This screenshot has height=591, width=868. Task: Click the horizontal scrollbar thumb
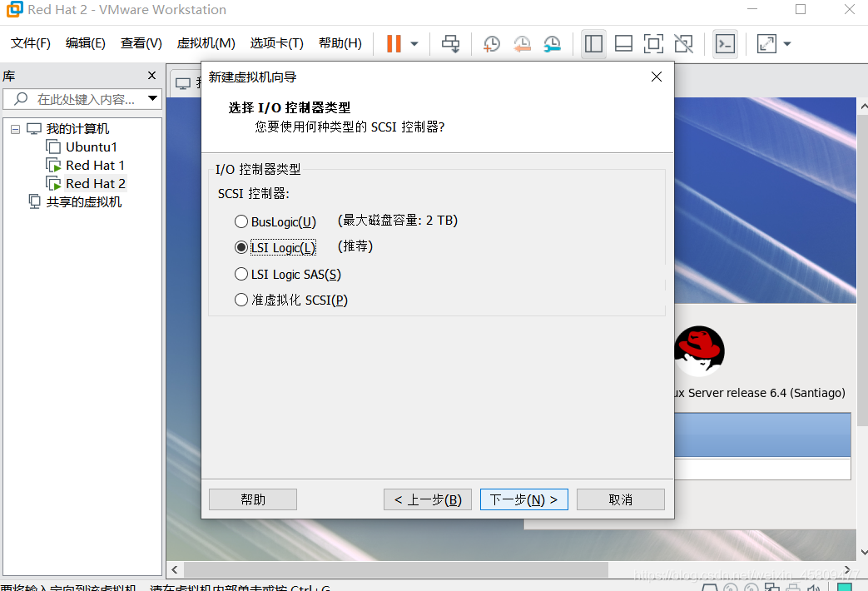(x=396, y=570)
